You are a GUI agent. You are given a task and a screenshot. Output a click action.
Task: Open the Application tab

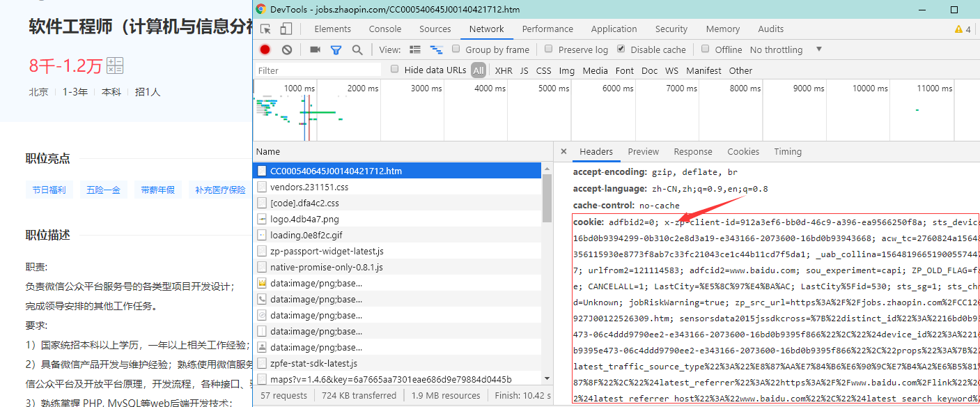click(x=614, y=29)
